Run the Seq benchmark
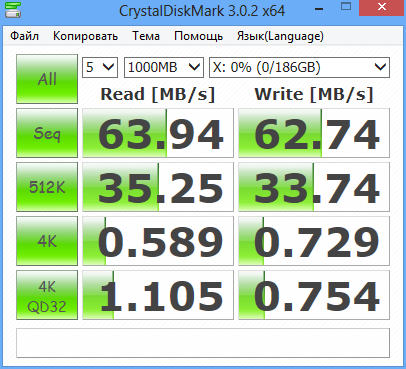The image size is (406, 369). [47, 133]
